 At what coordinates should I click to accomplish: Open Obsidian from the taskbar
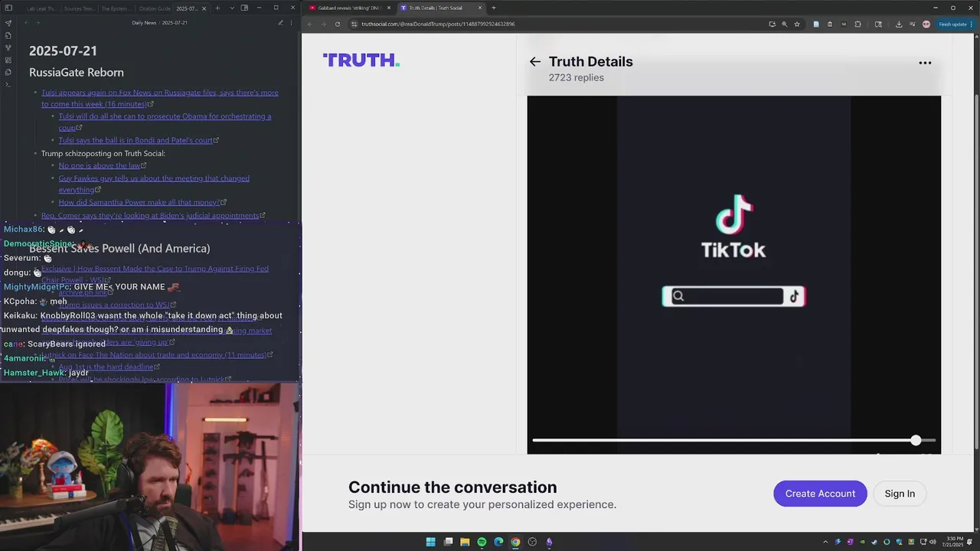(x=549, y=542)
